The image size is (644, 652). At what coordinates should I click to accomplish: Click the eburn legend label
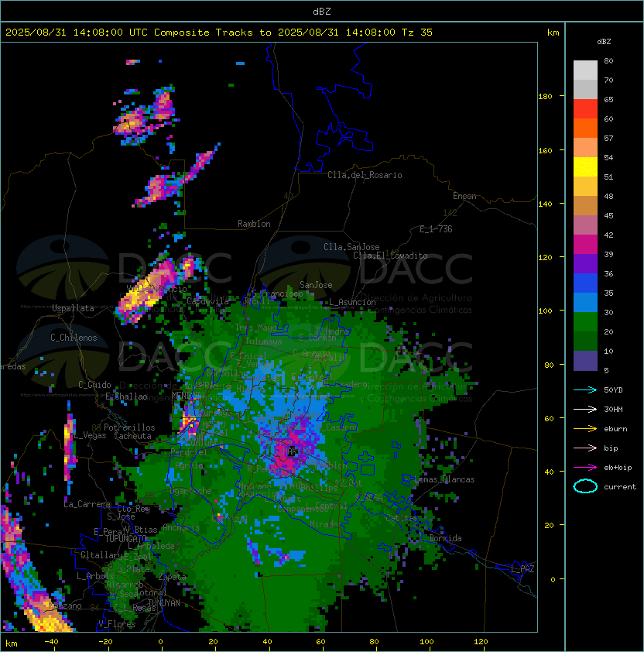(615, 429)
